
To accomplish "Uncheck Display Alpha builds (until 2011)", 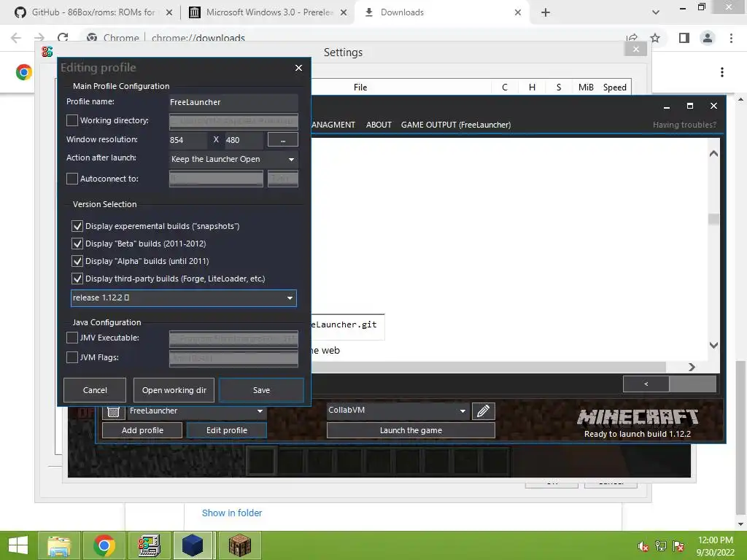I will click(x=77, y=262).
